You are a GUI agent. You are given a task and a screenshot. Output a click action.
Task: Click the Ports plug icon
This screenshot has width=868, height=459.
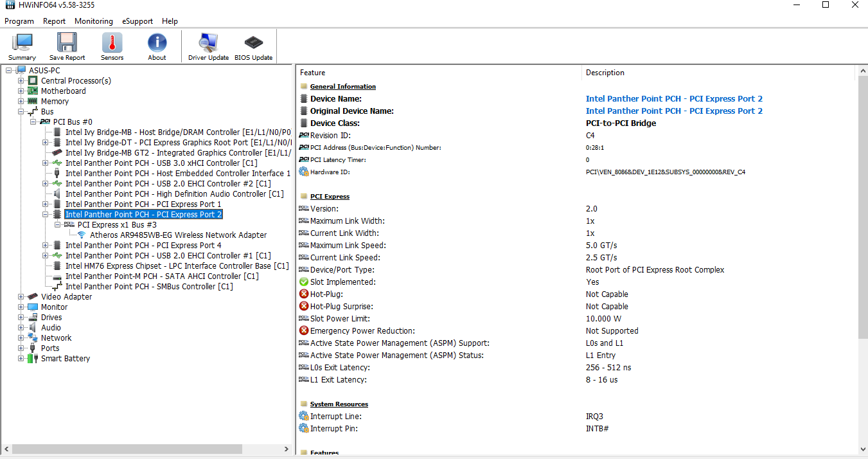tap(33, 348)
